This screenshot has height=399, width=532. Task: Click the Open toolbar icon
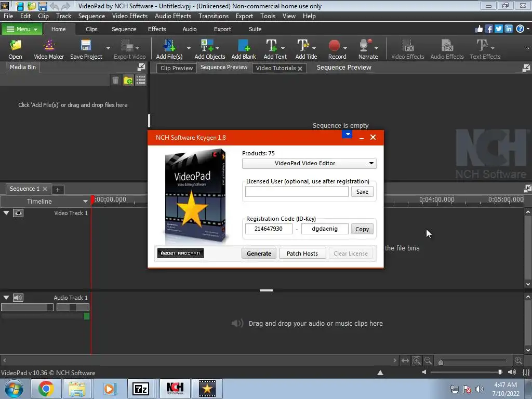15,45
